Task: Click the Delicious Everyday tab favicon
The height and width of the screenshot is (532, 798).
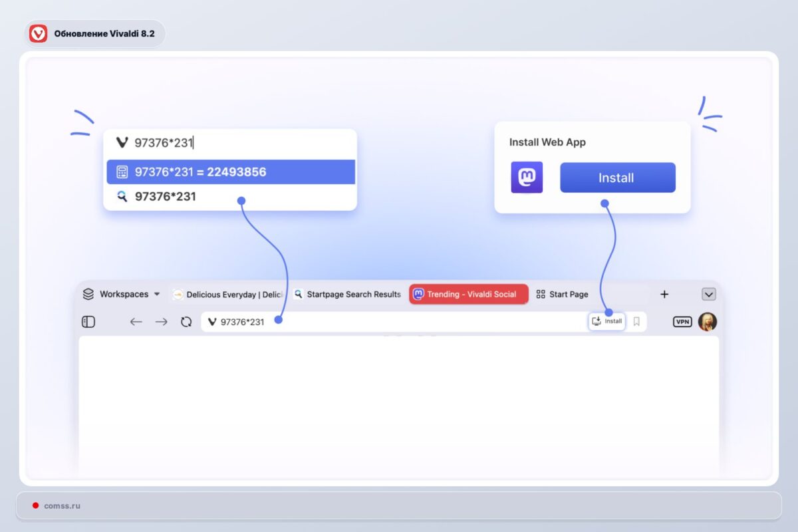Action: (178, 294)
